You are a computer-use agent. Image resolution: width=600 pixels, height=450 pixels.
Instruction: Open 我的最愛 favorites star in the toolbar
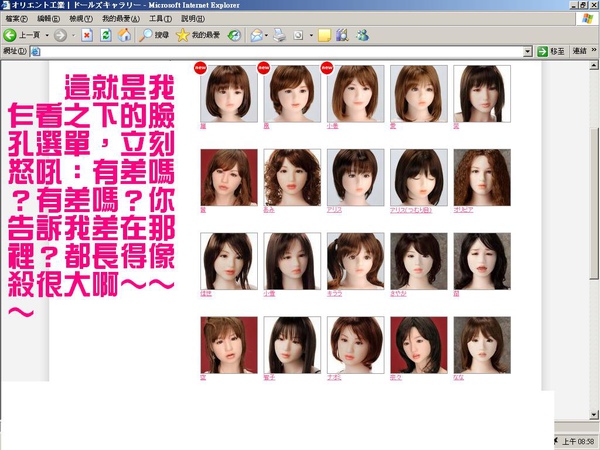coord(198,35)
